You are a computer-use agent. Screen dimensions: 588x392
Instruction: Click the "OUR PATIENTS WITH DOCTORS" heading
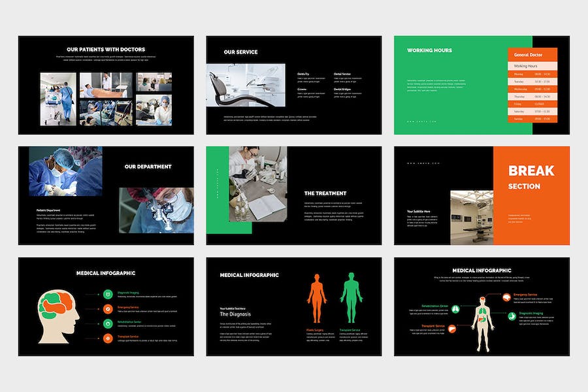(106, 50)
